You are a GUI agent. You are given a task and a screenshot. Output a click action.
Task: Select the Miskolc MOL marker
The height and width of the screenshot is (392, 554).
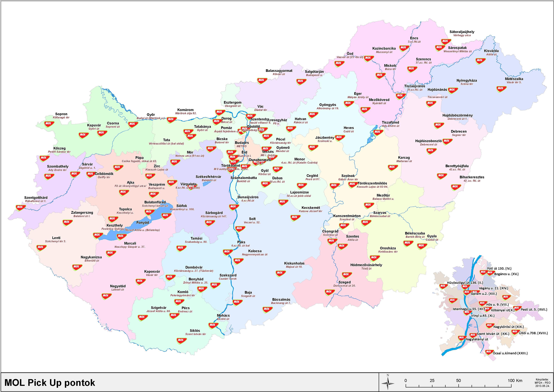click(x=380, y=76)
